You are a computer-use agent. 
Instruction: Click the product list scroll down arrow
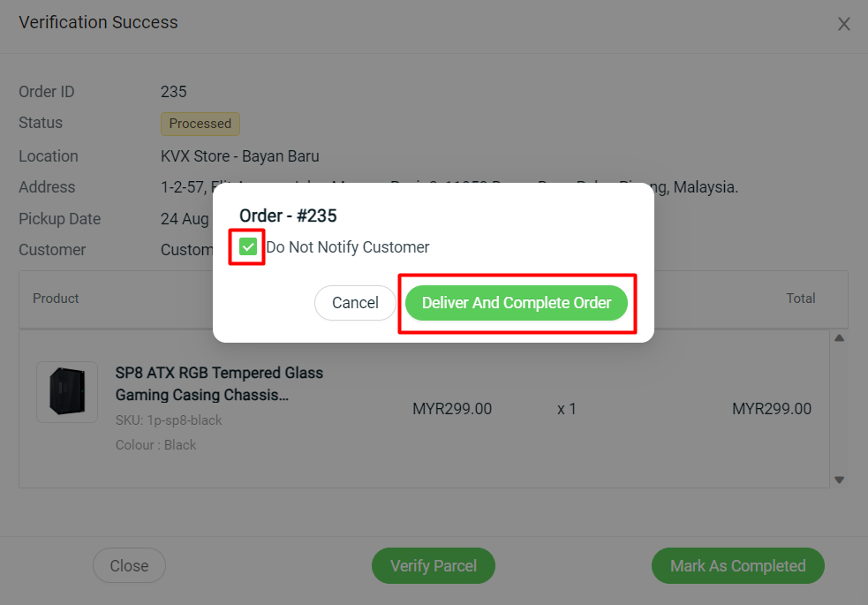[839, 480]
